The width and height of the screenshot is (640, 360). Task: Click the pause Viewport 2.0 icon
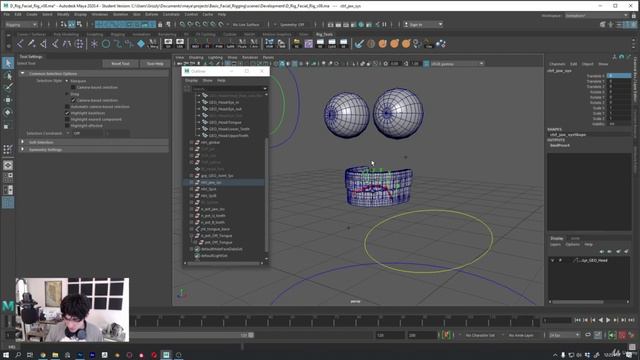coord(384,24)
